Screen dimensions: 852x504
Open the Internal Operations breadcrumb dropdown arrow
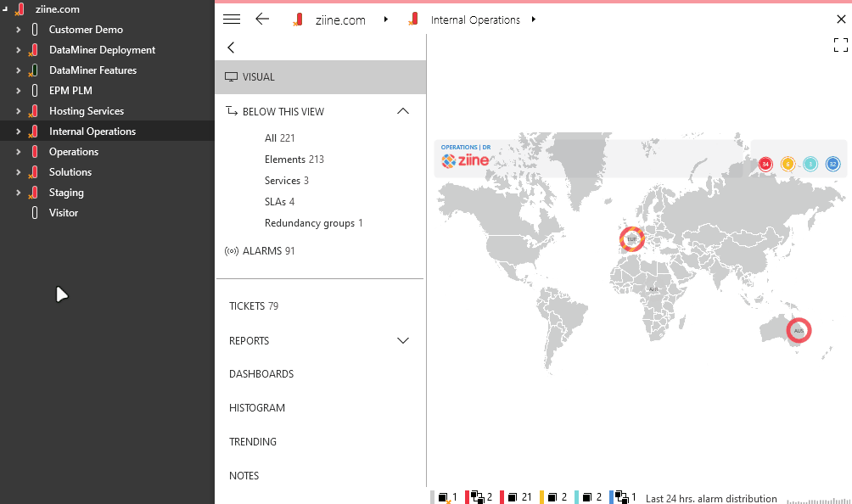point(534,20)
